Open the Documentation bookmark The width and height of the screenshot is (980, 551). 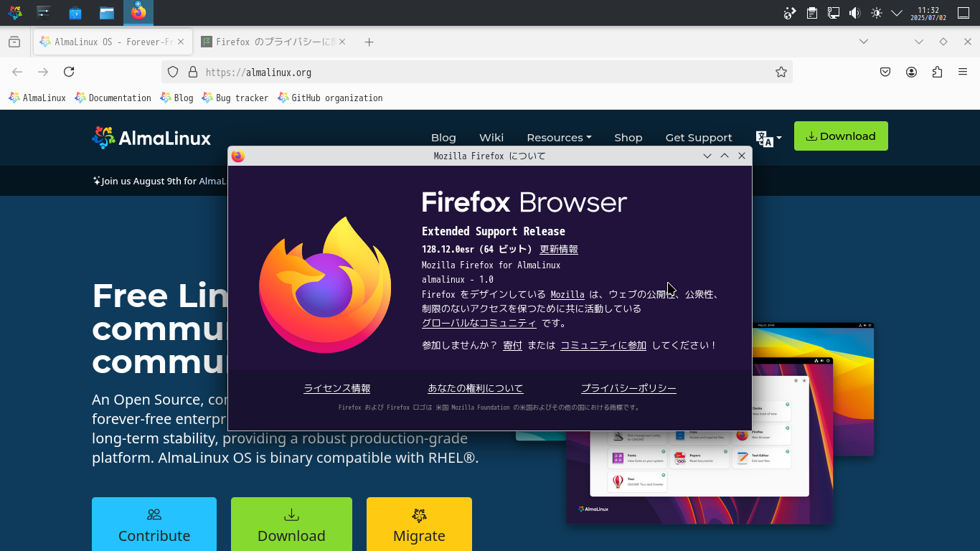113,98
